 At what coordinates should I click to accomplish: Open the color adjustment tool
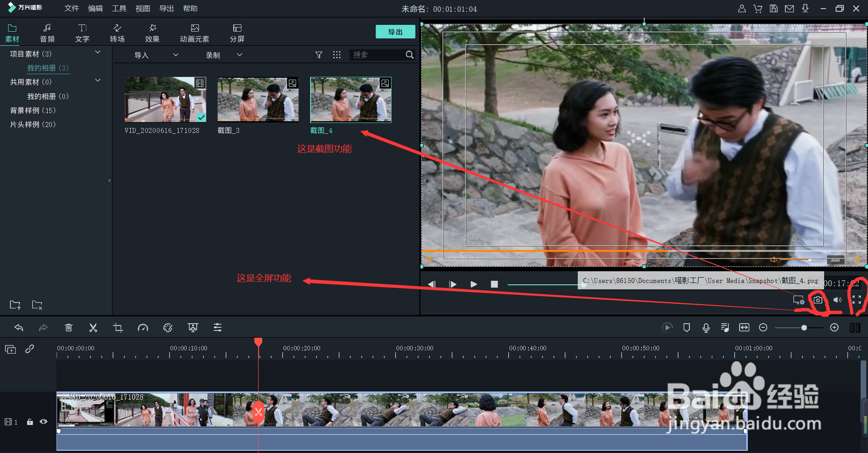(168, 328)
